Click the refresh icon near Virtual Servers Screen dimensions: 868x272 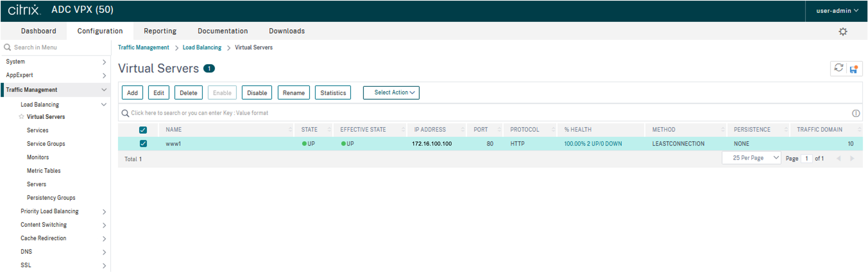(838, 68)
